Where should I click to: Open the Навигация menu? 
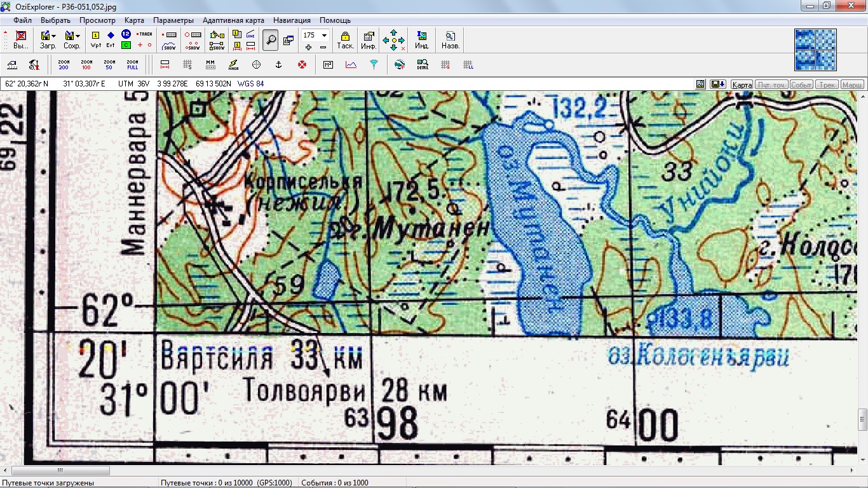tap(293, 20)
